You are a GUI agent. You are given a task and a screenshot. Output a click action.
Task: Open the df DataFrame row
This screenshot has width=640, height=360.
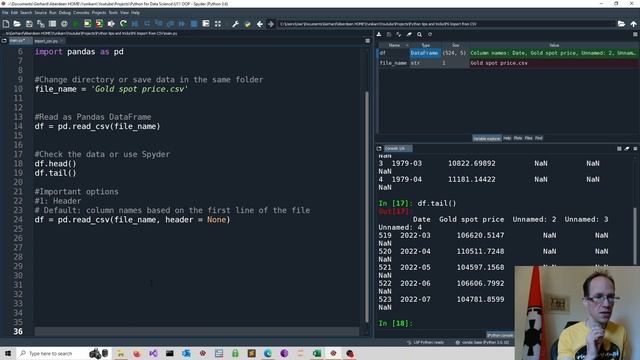point(508,53)
